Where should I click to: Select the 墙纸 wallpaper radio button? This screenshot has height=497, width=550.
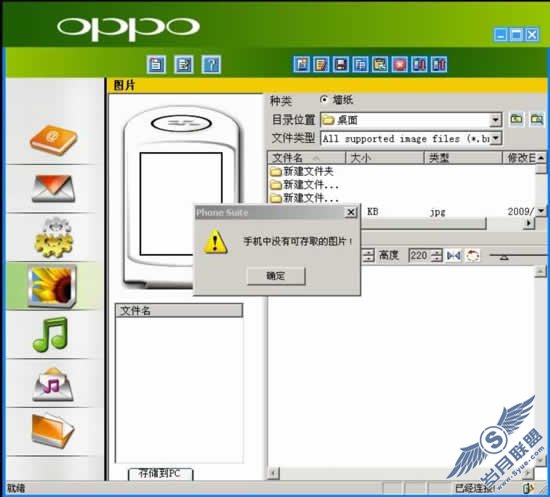324,100
